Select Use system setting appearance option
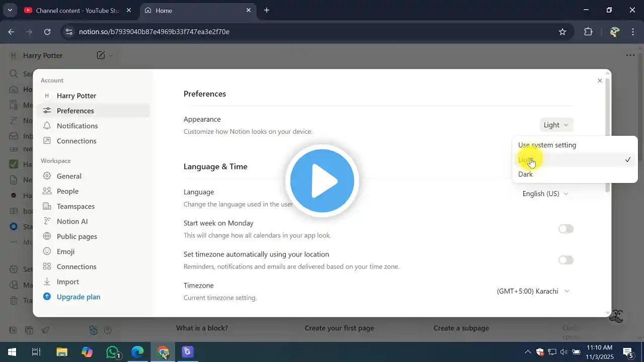 [x=575, y=145]
